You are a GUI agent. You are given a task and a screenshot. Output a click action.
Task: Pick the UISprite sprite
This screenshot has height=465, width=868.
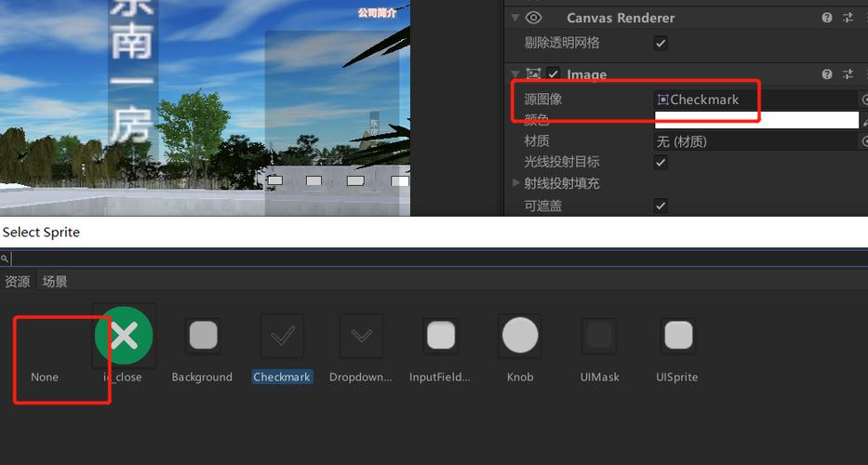point(678,336)
